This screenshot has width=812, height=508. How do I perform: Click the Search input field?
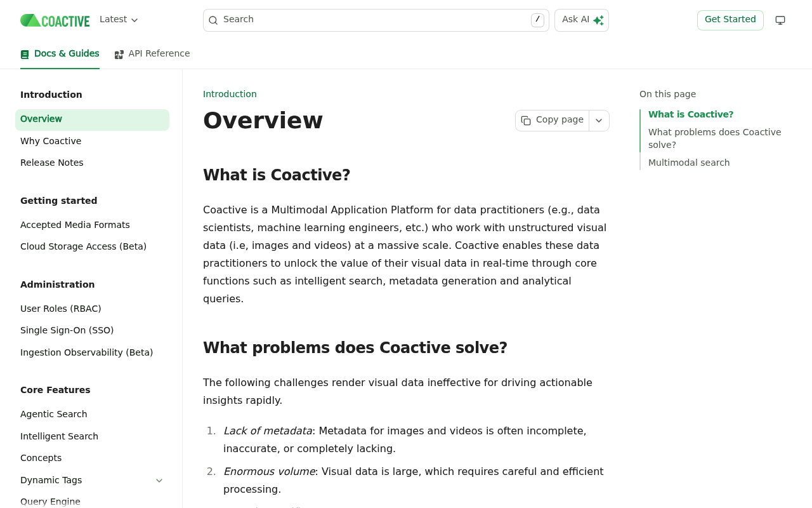point(376,20)
